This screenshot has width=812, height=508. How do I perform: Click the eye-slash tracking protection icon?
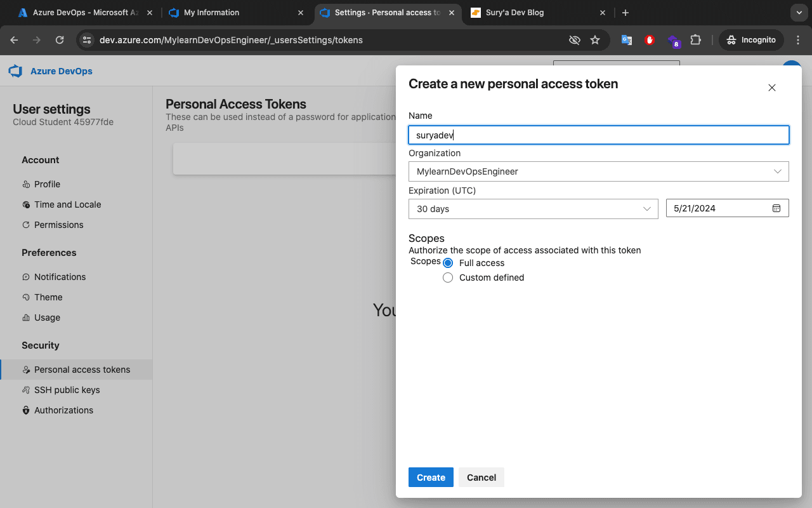pos(575,40)
